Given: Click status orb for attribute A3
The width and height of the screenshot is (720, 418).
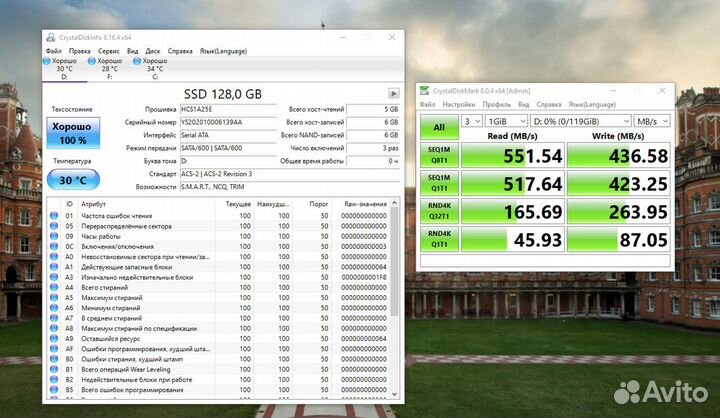Looking at the screenshot, I should coord(54,277).
